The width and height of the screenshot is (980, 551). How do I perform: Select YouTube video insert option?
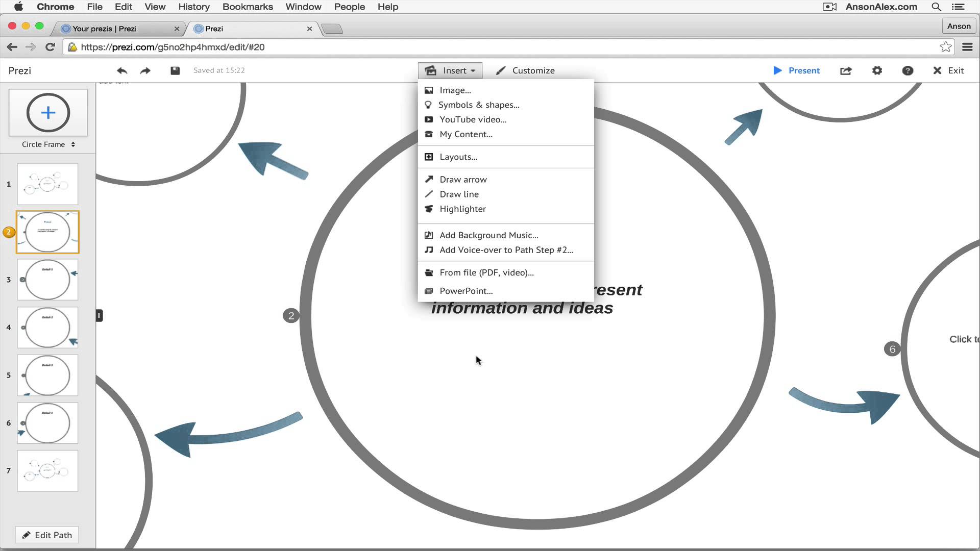coord(474,119)
